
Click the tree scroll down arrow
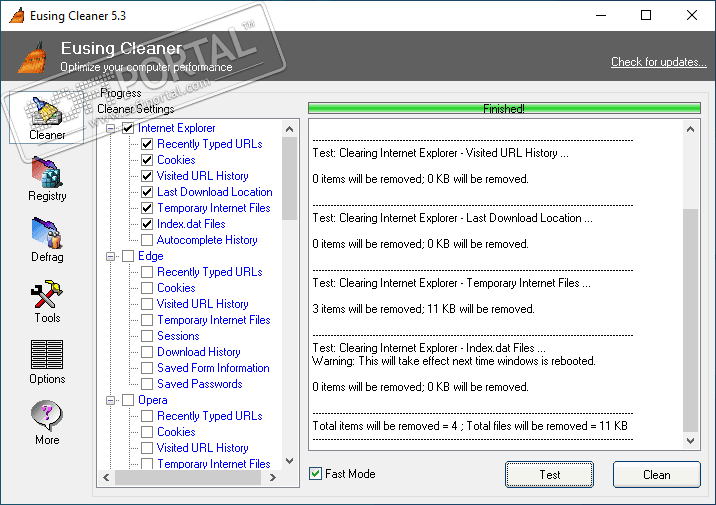(290, 461)
